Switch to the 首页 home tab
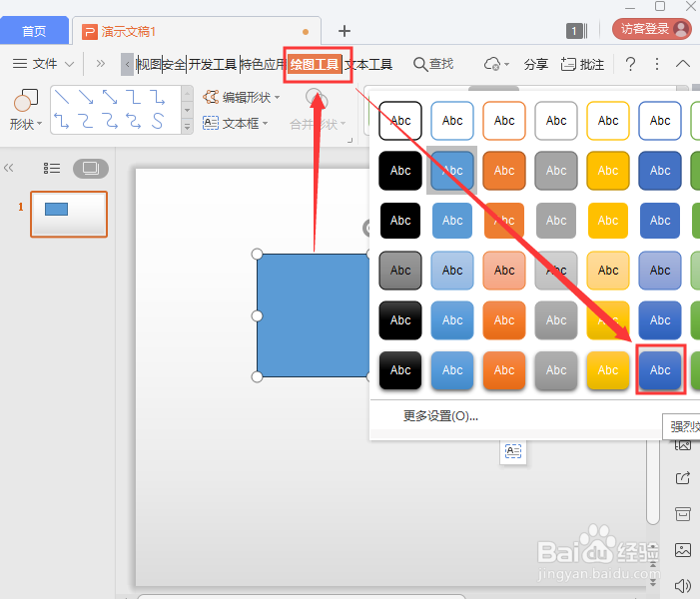 (34, 31)
